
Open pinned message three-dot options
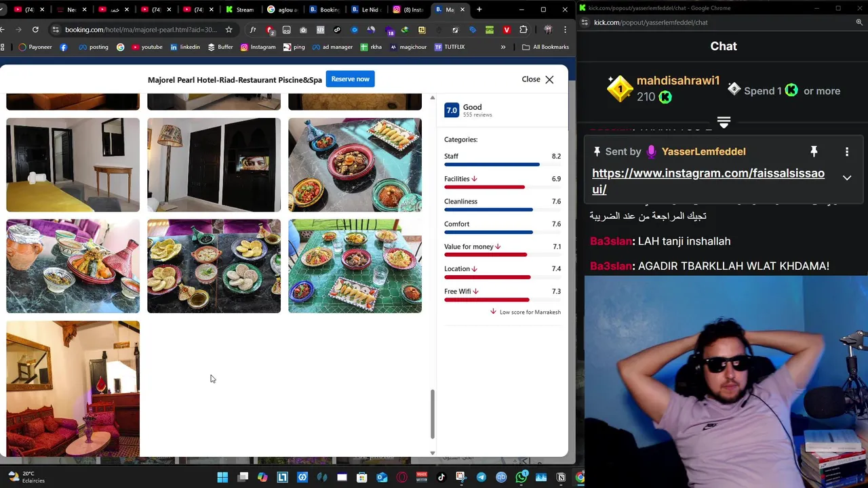click(847, 152)
